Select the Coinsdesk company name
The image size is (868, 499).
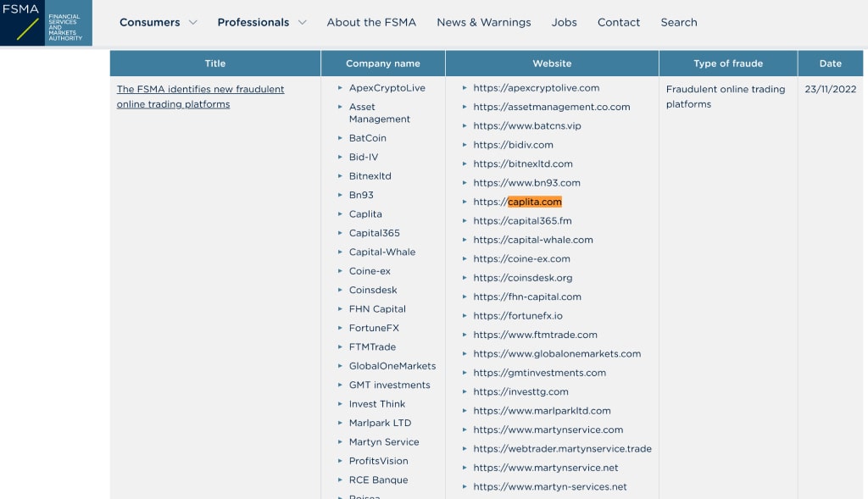click(373, 290)
